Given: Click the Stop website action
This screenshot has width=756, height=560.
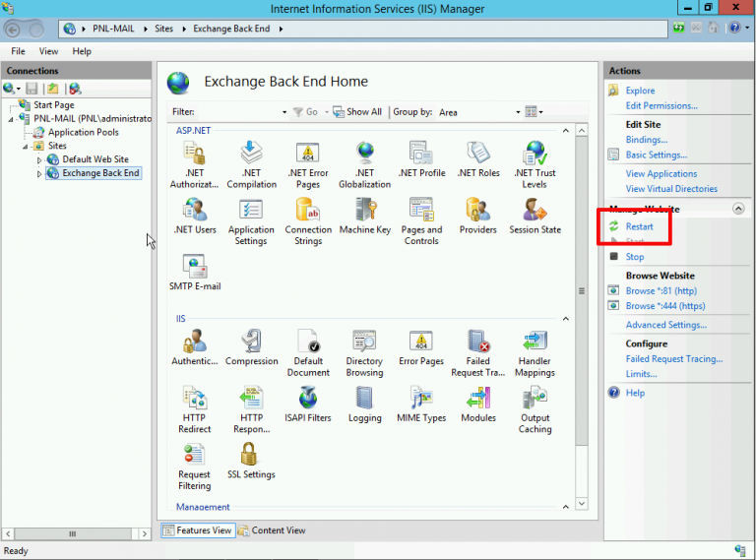Looking at the screenshot, I should (x=635, y=257).
